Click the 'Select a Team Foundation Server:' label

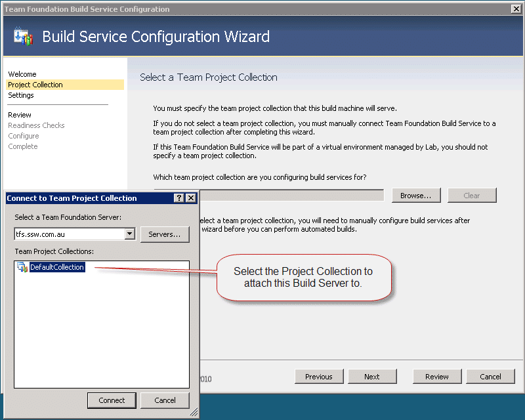pyautogui.click(x=68, y=217)
